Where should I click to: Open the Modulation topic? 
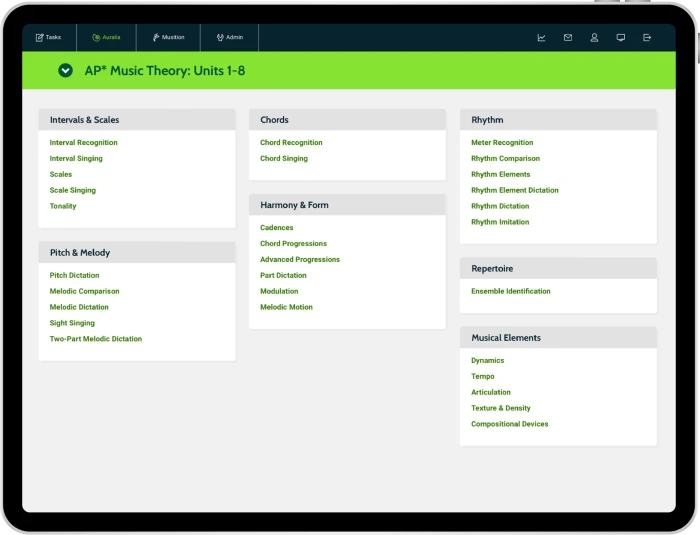279,292
